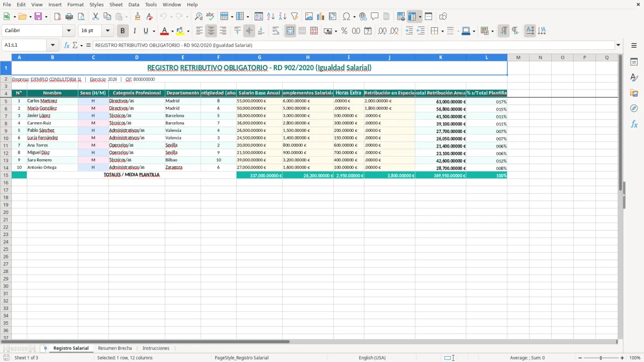Increase the cell indent
Viewport: 644px width, 362px height.
[409, 31]
